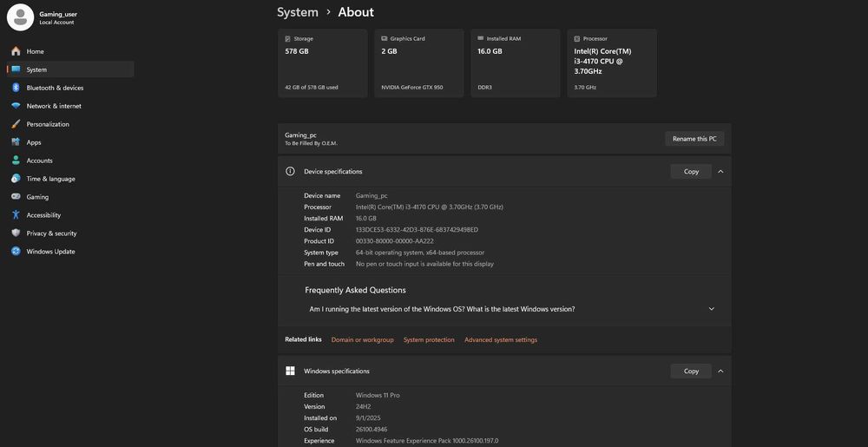
Task: Click the Apps icon in sidebar
Action: [16, 142]
